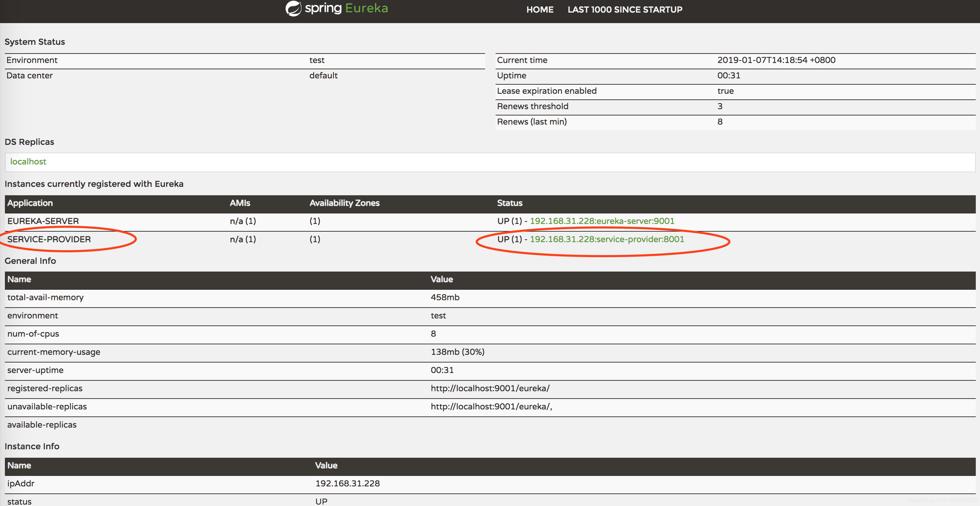This screenshot has height=506, width=980.
Task: Click the n/a (1) AMIs cell for SERVICE-PROVIDER
Action: pyautogui.click(x=243, y=239)
